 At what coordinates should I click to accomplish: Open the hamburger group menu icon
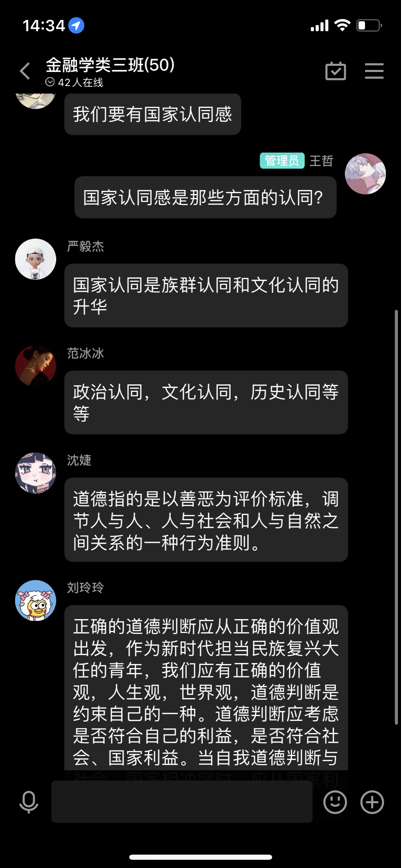(374, 71)
